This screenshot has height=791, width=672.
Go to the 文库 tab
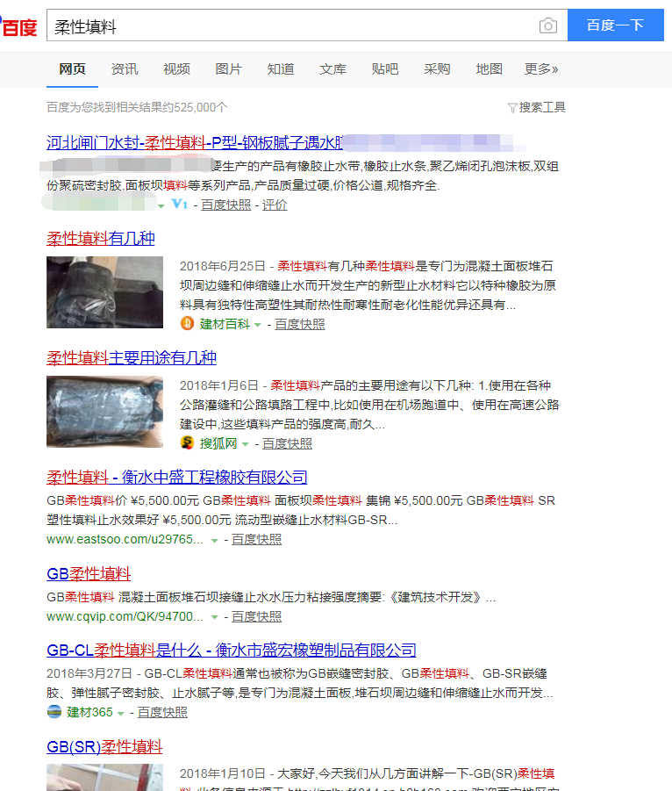pos(332,69)
